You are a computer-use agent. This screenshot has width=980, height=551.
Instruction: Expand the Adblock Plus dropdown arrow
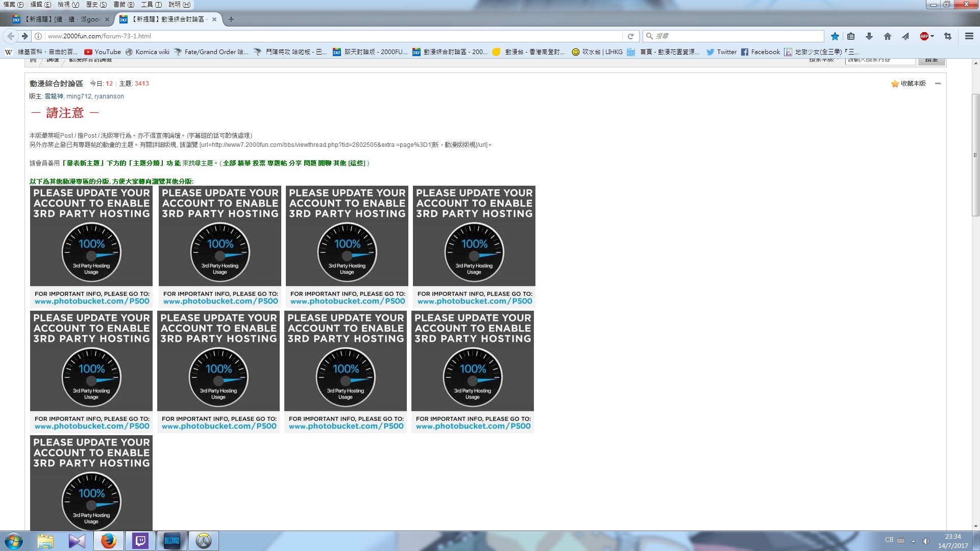(x=933, y=36)
